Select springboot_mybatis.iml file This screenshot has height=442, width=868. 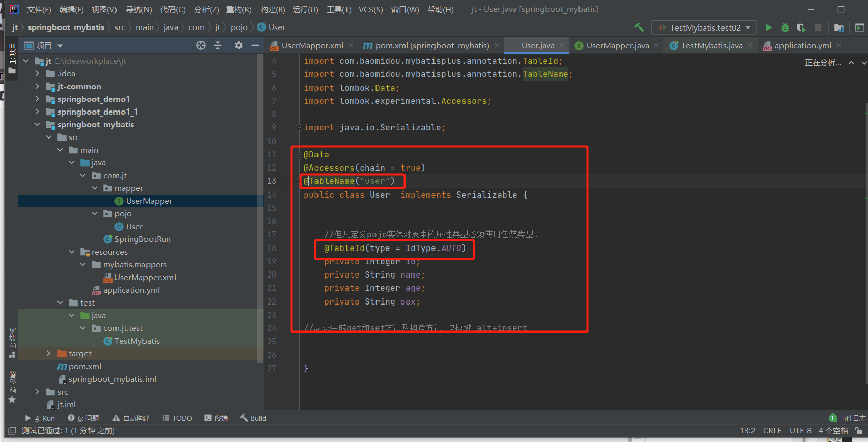[x=112, y=379]
